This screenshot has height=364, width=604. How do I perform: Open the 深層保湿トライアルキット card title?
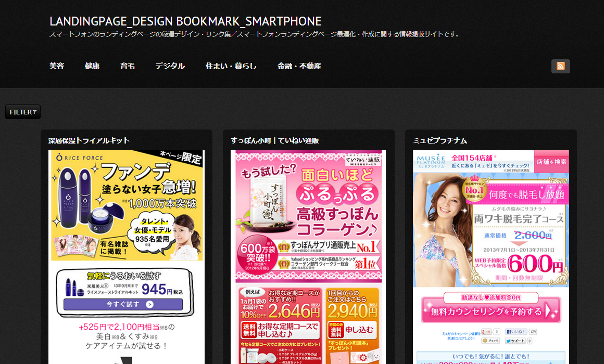pyautogui.click(x=89, y=140)
